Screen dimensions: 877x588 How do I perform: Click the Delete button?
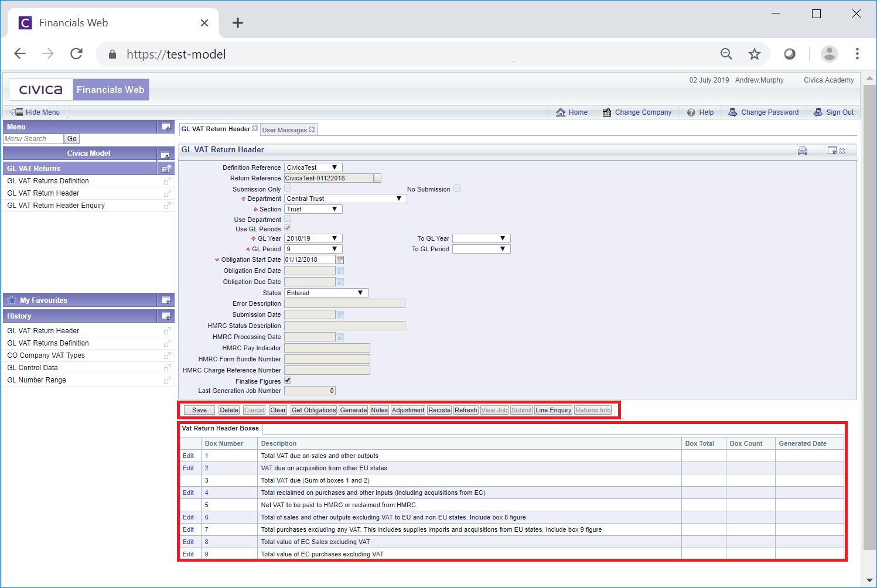tap(229, 410)
